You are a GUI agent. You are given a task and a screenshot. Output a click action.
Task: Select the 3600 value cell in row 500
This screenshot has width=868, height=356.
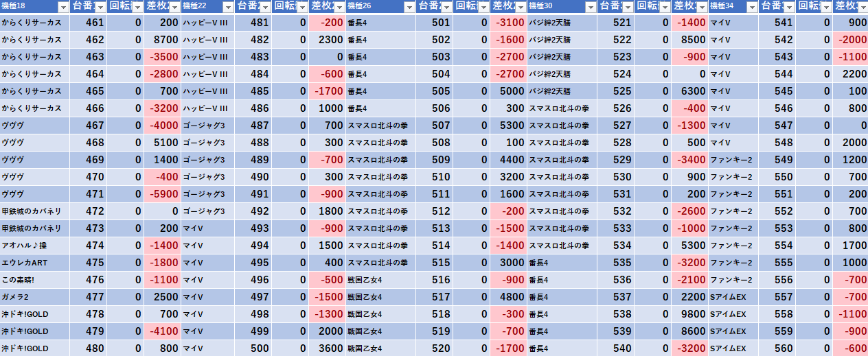pyautogui.click(x=326, y=348)
